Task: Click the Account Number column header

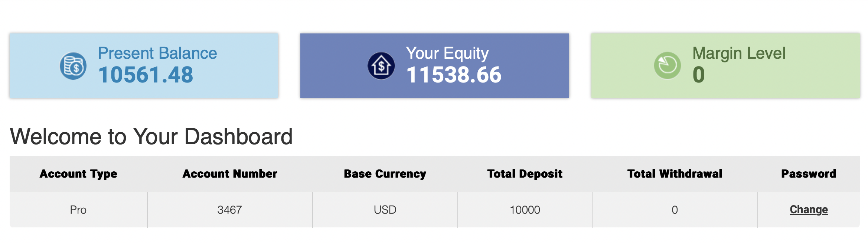Action: click(230, 174)
